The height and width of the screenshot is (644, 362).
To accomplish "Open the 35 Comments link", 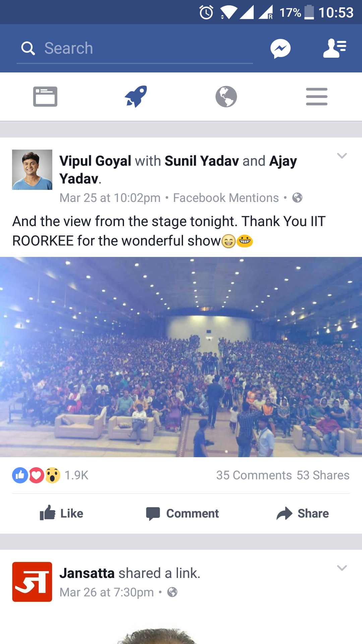I will pyautogui.click(x=254, y=475).
